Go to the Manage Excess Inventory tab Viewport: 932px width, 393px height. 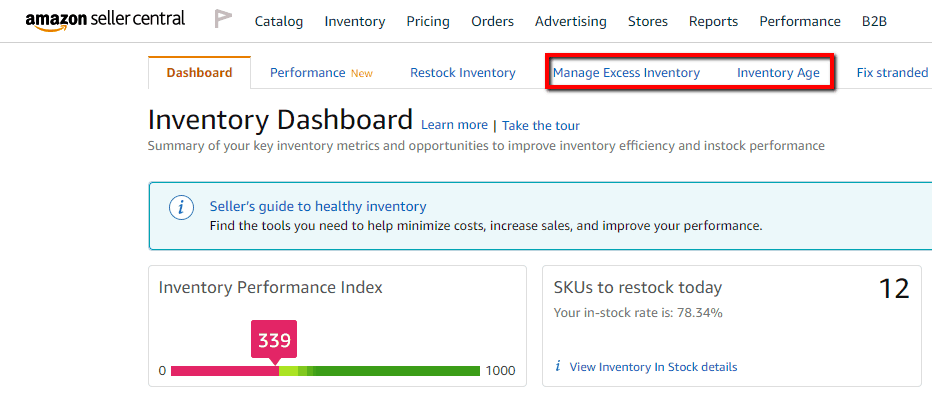coord(626,73)
